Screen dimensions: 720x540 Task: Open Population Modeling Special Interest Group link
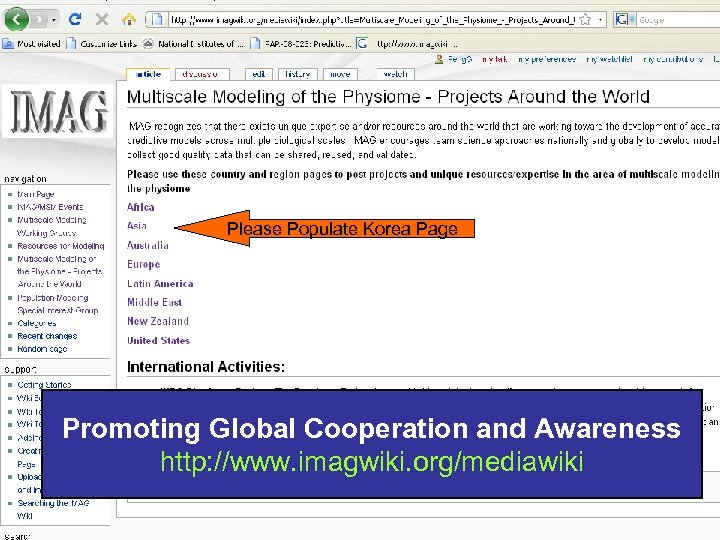(58, 304)
